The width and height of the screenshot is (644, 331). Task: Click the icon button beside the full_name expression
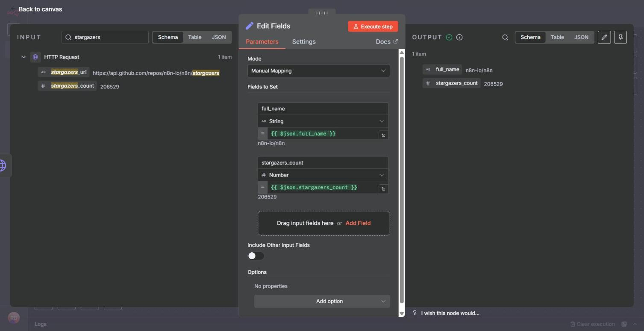tap(383, 135)
